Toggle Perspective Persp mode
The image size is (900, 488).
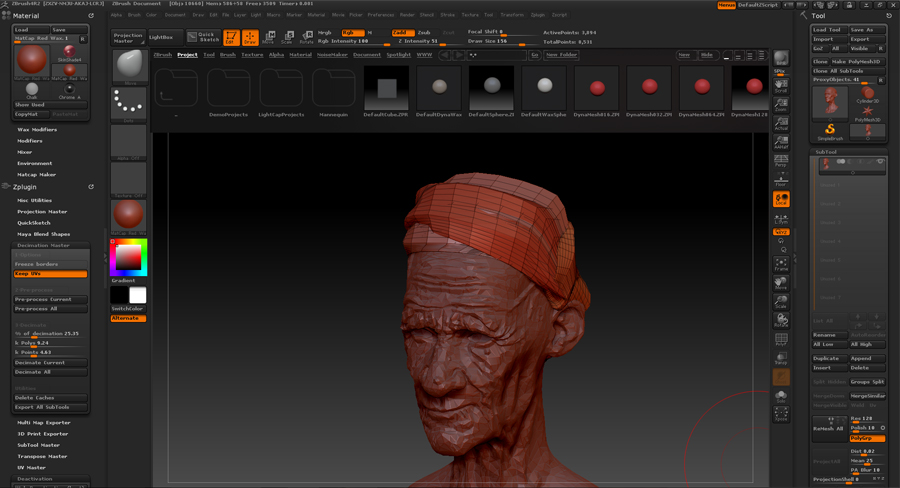[781, 161]
